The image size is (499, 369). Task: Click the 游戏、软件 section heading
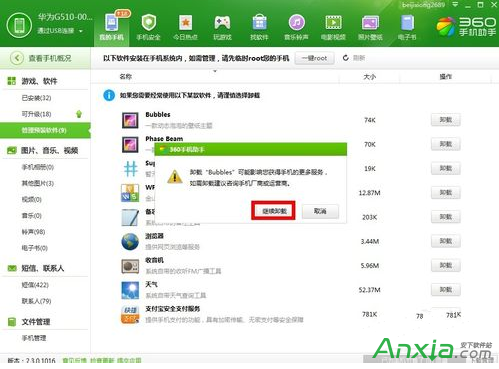39,81
